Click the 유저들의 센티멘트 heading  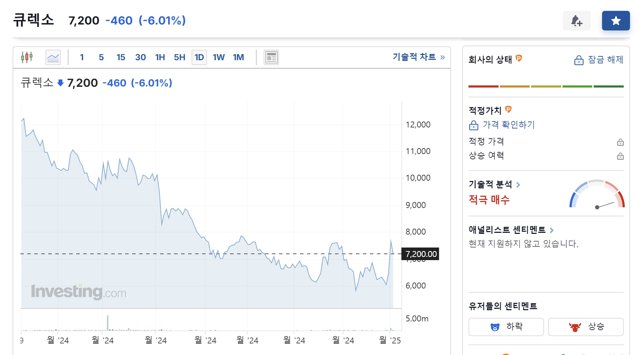click(503, 306)
